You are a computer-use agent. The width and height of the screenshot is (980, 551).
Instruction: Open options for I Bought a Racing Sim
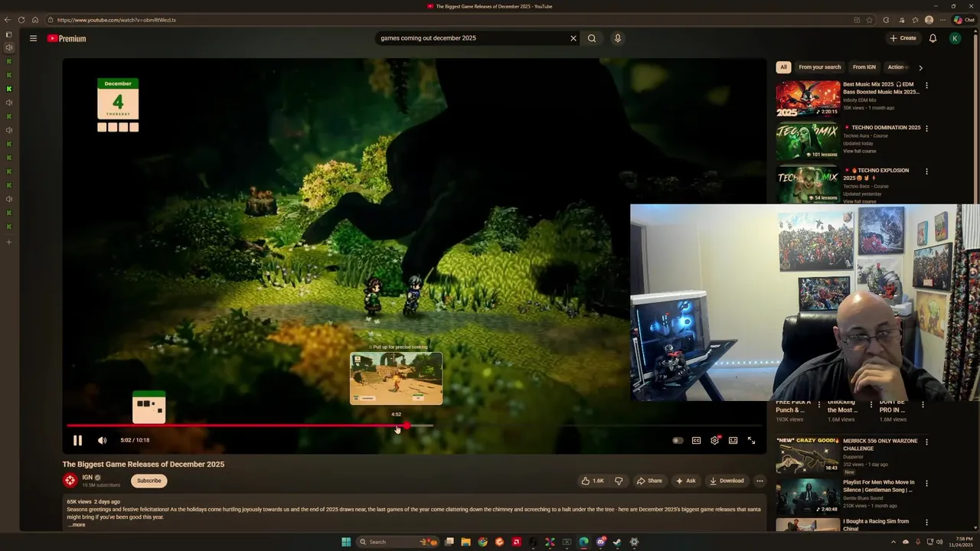pyautogui.click(x=926, y=523)
